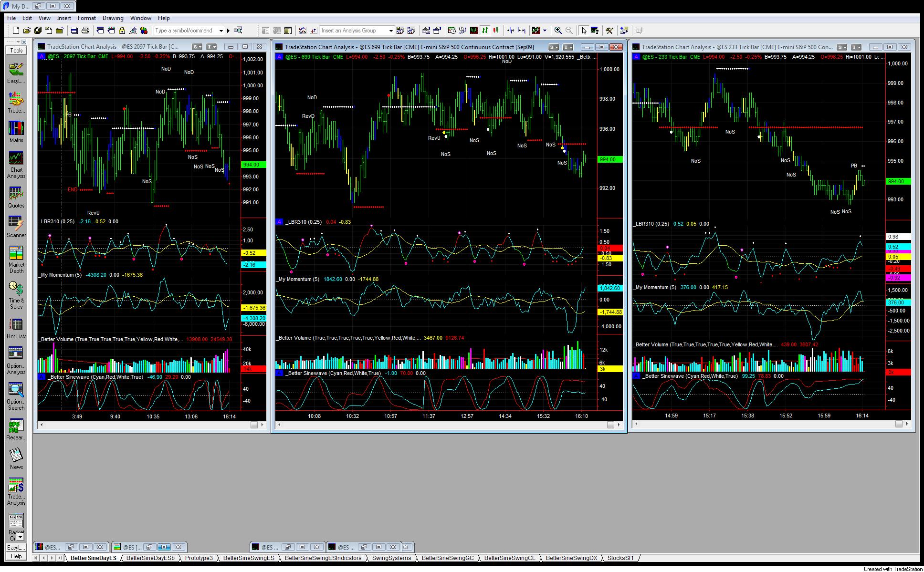The width and height of the screenshot is (924, 572).
Task: Click the Tools button atop the side panel
Action: point(16,50)
